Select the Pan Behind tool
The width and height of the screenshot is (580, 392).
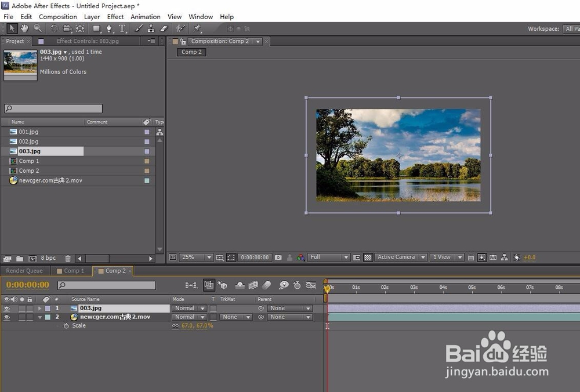(80, 28)
